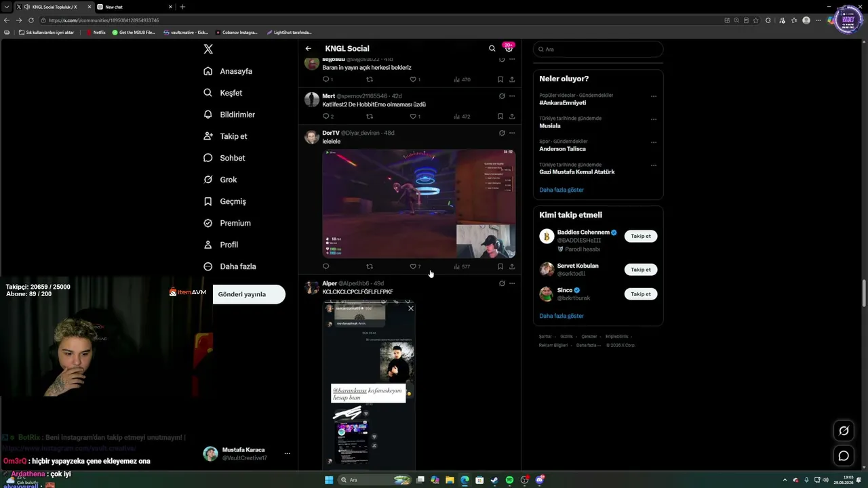Open the #AnkaraEmniyeti trend
Viewport: 868px width, 488px height.
coord(563,103)
